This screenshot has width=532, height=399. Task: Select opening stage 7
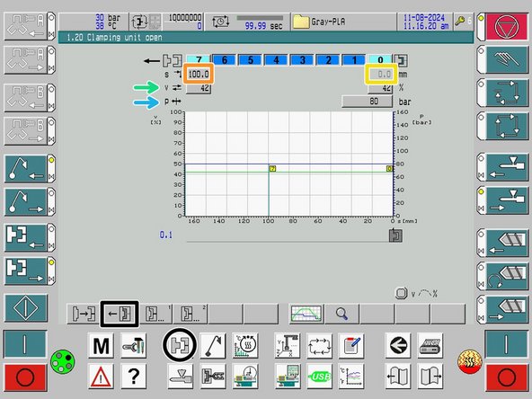(199, 59)
